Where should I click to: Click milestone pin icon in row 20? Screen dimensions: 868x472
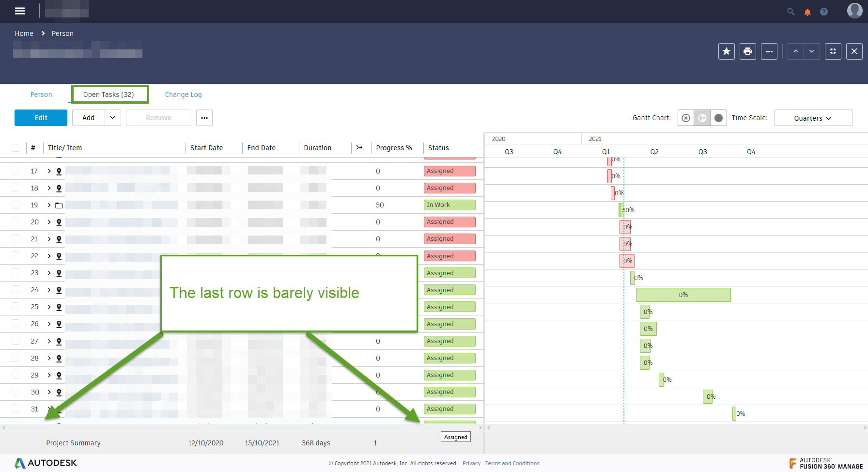(x=59, y=222)
